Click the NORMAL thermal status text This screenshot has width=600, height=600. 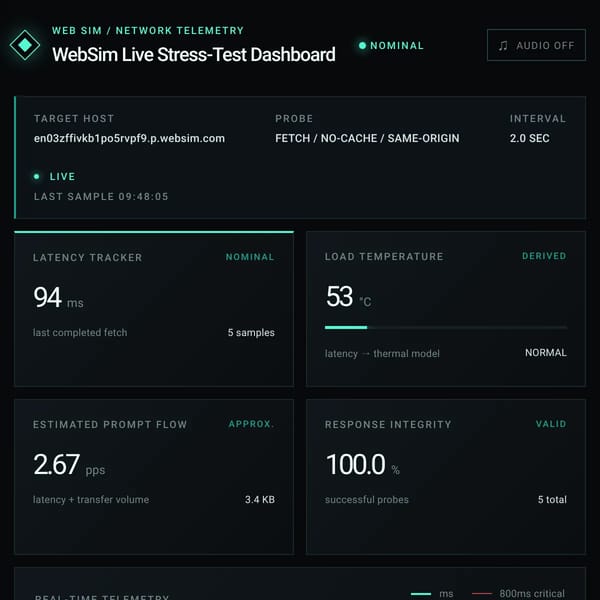(546, 352)
